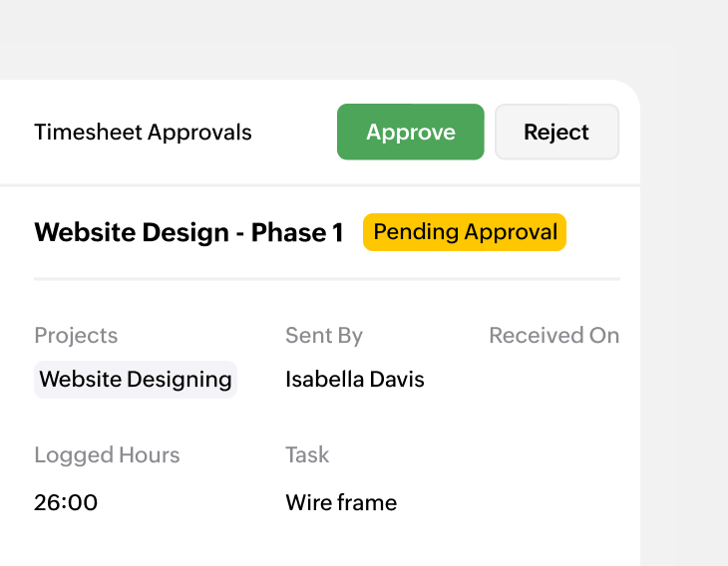Click the divider line under the timesheet title
This screenshot has height=566, width=728.
point(326,279)
